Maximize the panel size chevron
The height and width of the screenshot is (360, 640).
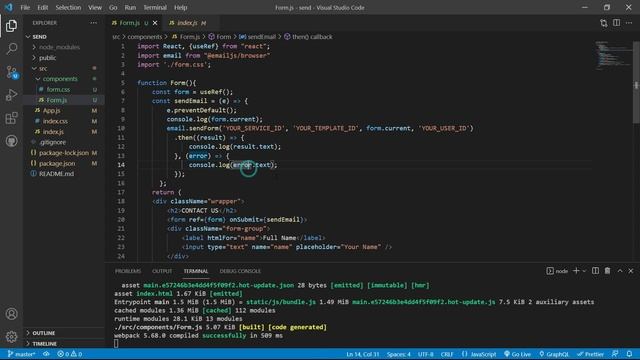[620, 271]
